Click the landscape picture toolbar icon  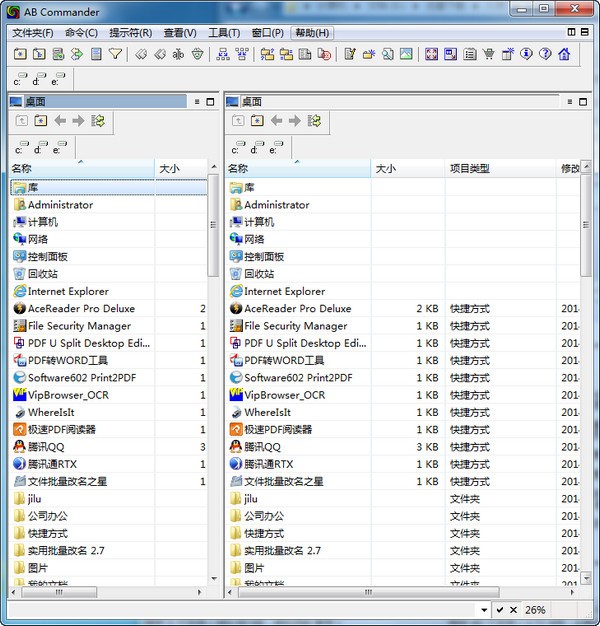[406, 53]
